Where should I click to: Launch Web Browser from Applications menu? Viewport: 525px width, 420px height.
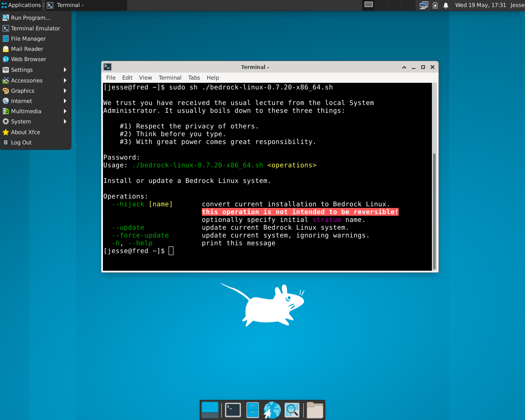pyautogui.click(x=36, y=59)
